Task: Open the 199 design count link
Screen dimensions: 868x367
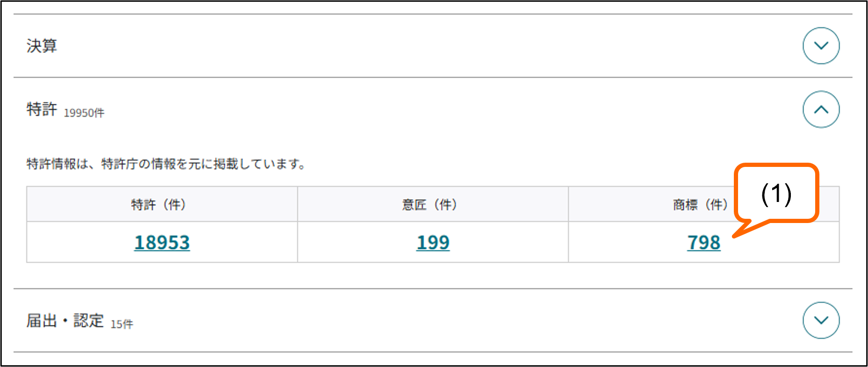Action: coord(433,242)
